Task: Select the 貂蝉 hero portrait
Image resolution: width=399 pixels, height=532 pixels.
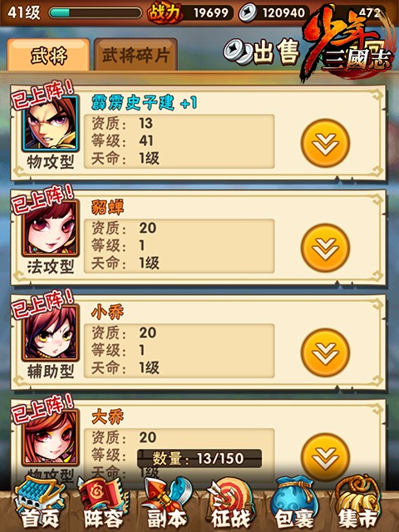Action: click(x=51, y=229)
